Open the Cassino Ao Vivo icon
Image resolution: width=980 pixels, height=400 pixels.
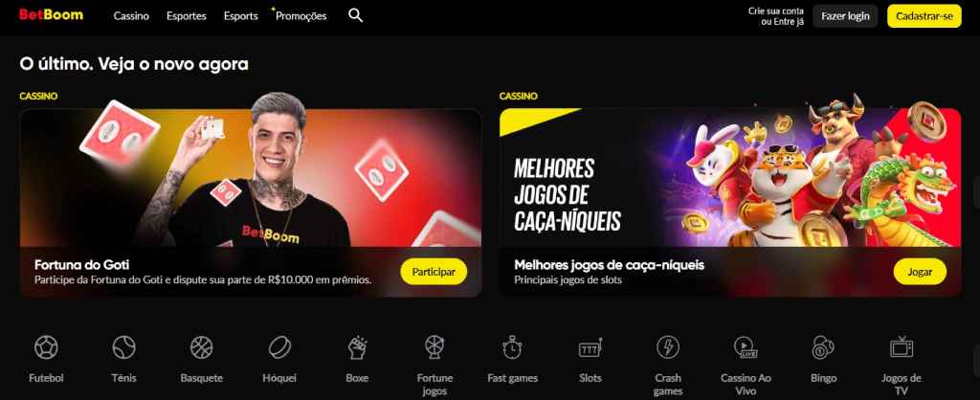[x=746, y=347]
